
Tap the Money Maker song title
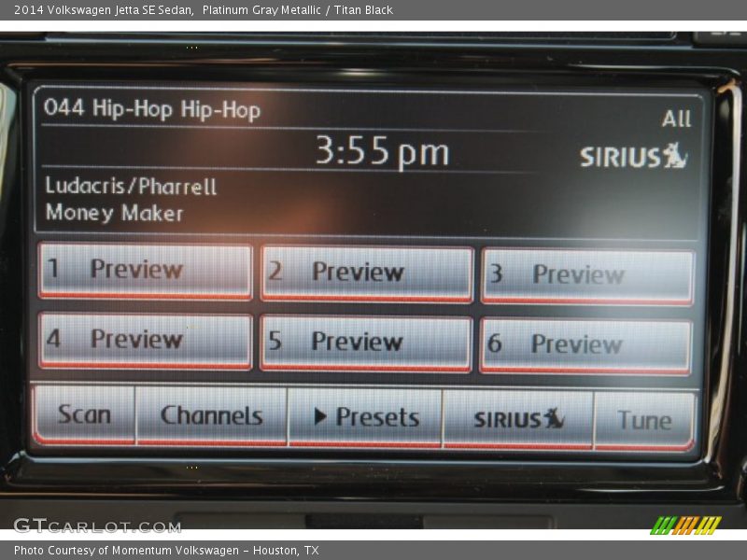coord(112,212)
